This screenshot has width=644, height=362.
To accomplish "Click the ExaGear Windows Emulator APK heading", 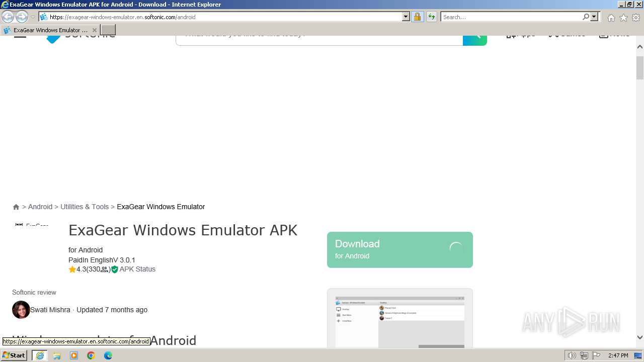I will 183,230.
